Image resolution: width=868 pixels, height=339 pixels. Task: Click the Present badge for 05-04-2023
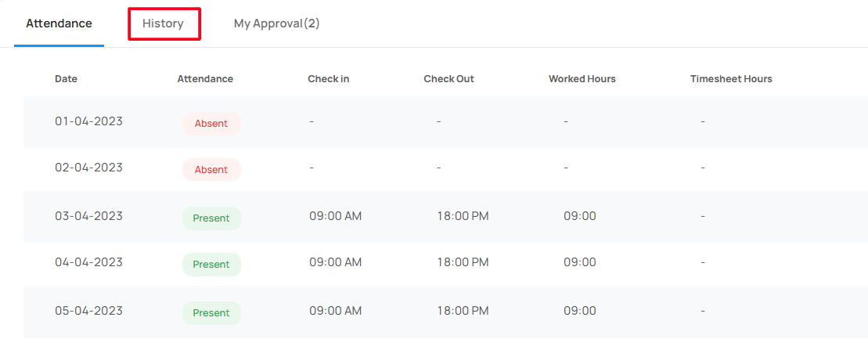pos(211,313)
